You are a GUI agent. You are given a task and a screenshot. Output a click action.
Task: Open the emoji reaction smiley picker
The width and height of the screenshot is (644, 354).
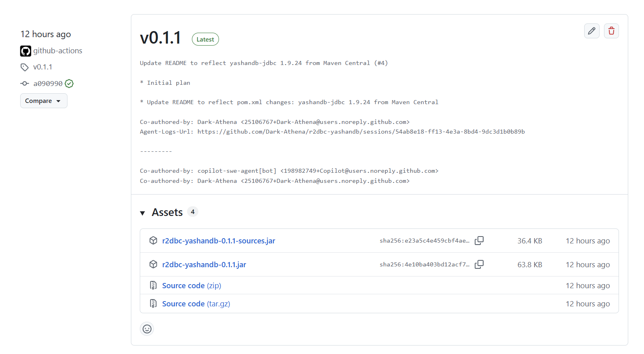pos(147,329)
